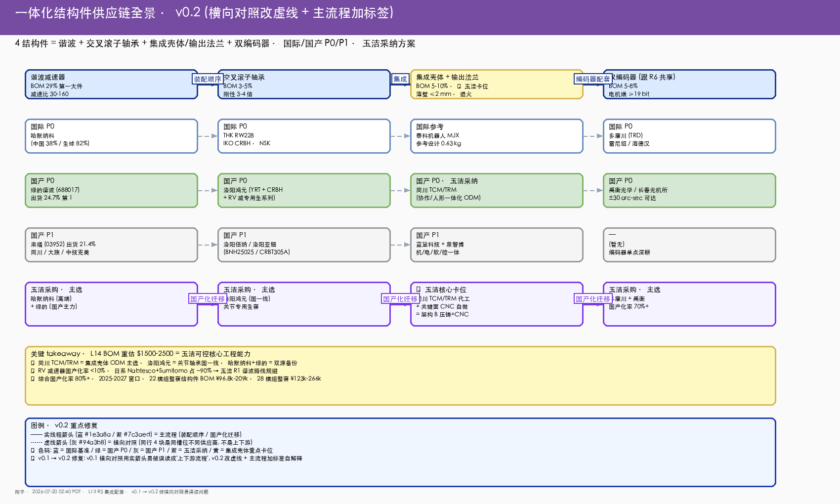Click ±30 arc-sec 可达 text

tap(632, 198)
